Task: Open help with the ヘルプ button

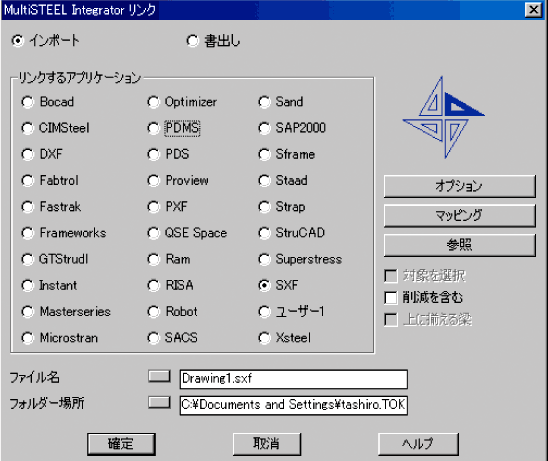Action: [x=418, y=444]
